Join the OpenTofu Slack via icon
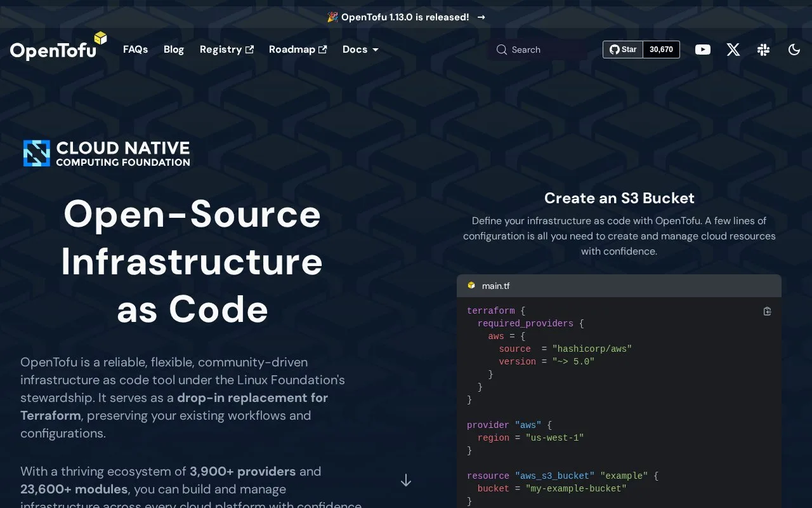This screenshot has height=508, width=812. pos(764,50)
